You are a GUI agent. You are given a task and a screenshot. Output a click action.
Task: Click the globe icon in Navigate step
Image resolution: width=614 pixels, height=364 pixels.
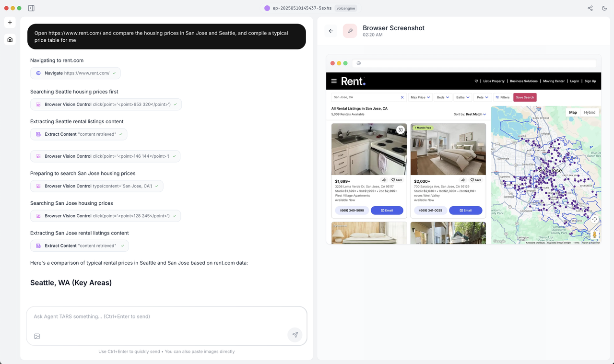pos(38,73)
